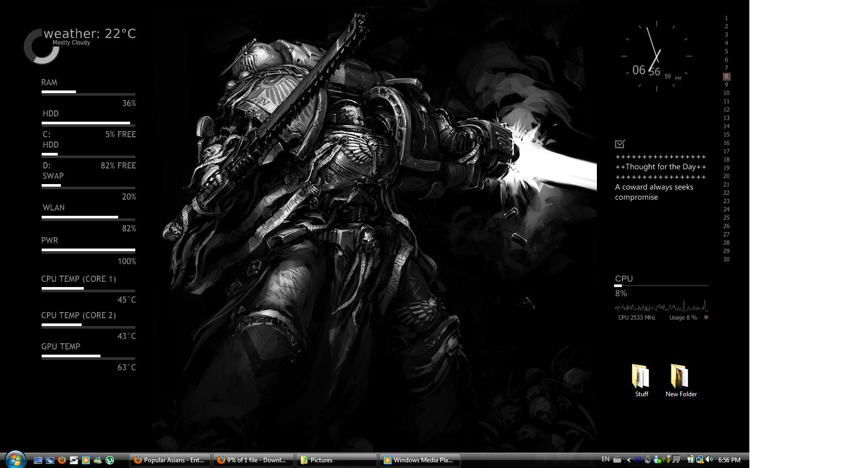
Task: Launch Windows Media Player from quick launch
Action: pos(86,460)
